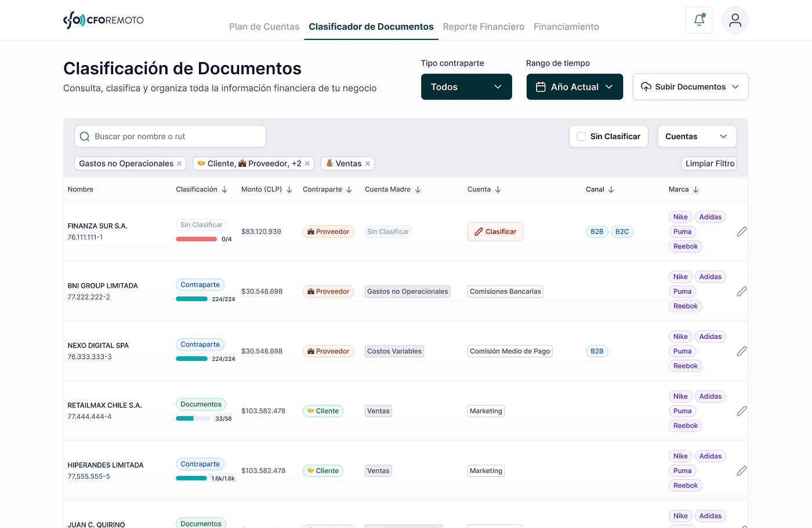Viewport: 812px width, 528px height.
Task: Click the upload cloud icon on Subir Documentos
Action: [646, 86]
